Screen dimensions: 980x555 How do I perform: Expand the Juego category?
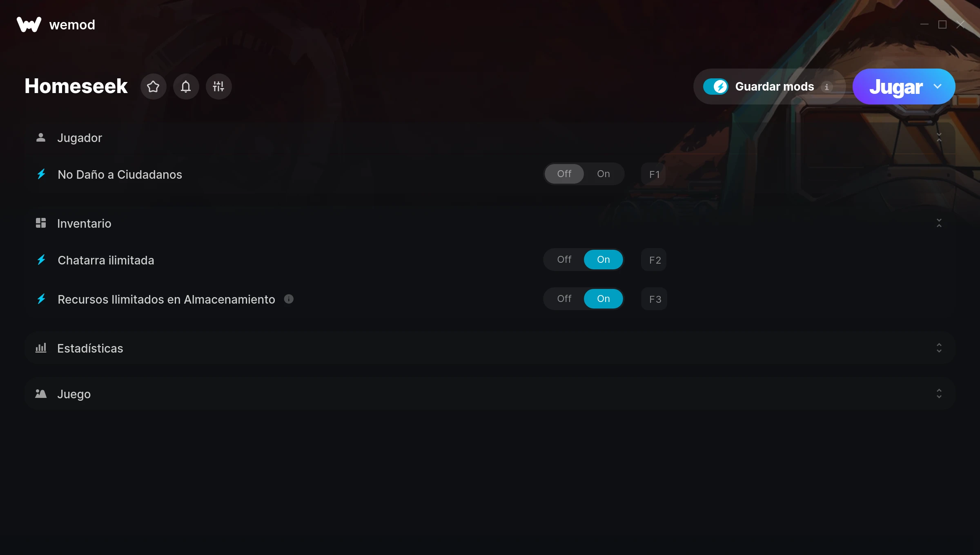pyautogui.click(x=939, y=394)
